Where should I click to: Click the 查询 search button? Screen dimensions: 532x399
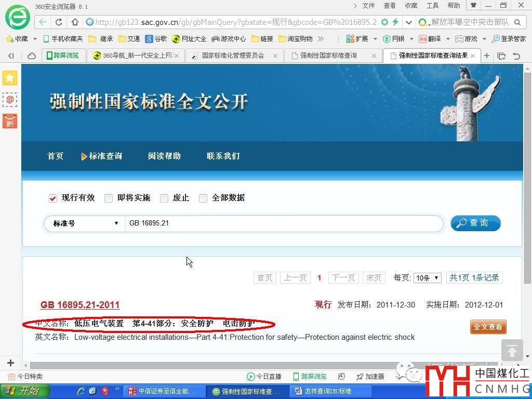point(475,223)
